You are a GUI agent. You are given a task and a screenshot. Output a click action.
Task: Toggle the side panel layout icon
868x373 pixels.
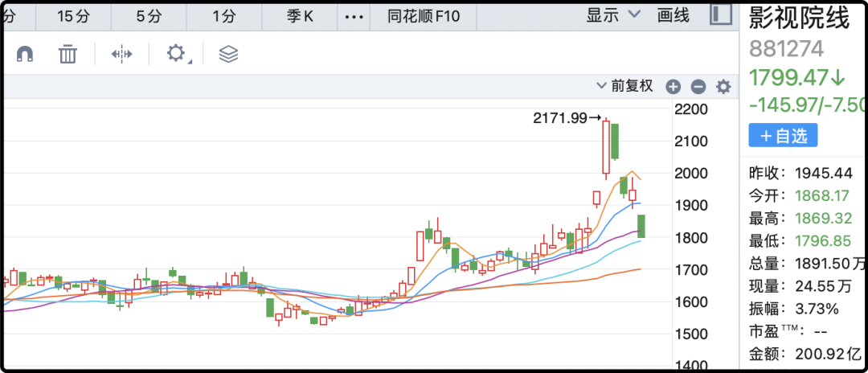click(x=721, y=15)
